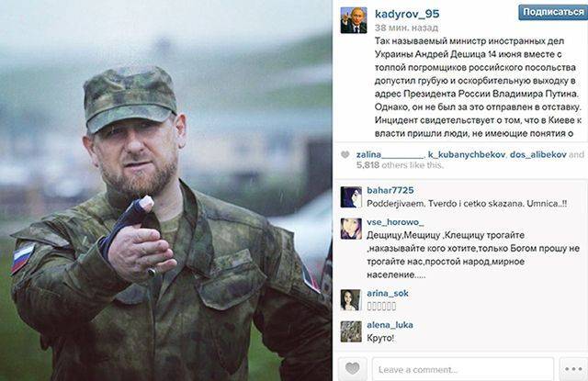Click the main post photo of man in camouflage
This screenshot has width=588, height=381.
tap(165, 190)
